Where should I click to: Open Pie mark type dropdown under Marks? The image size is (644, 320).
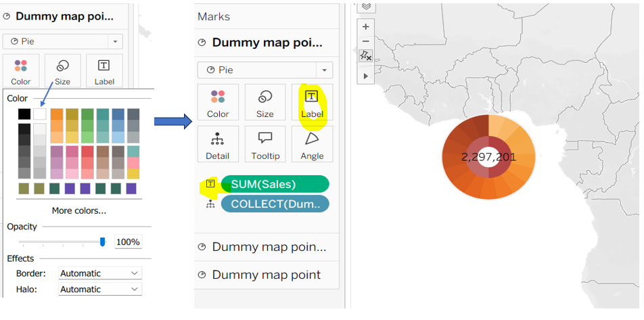264,70
